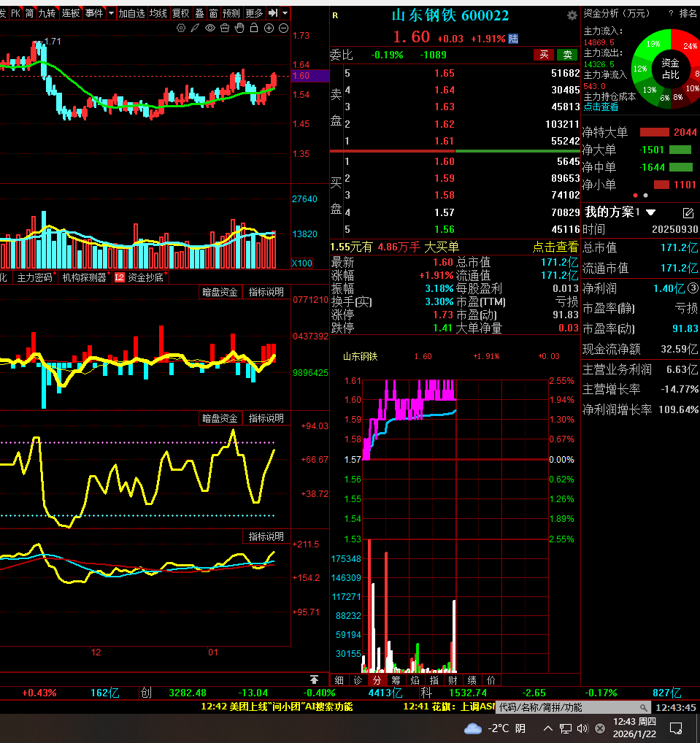The image size is (700, 743).
Task: Toggle the eye visibility icon
Action: tap(210, 28)
